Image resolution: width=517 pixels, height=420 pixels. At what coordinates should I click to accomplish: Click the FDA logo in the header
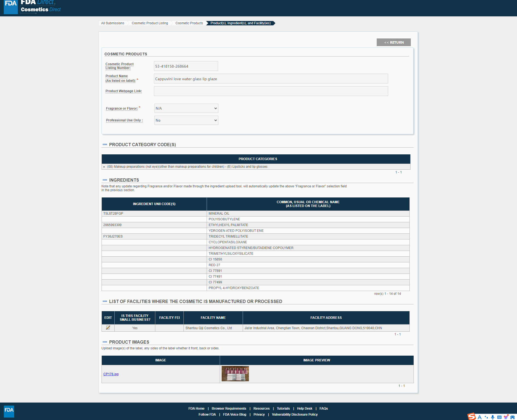tap(11, 7)
